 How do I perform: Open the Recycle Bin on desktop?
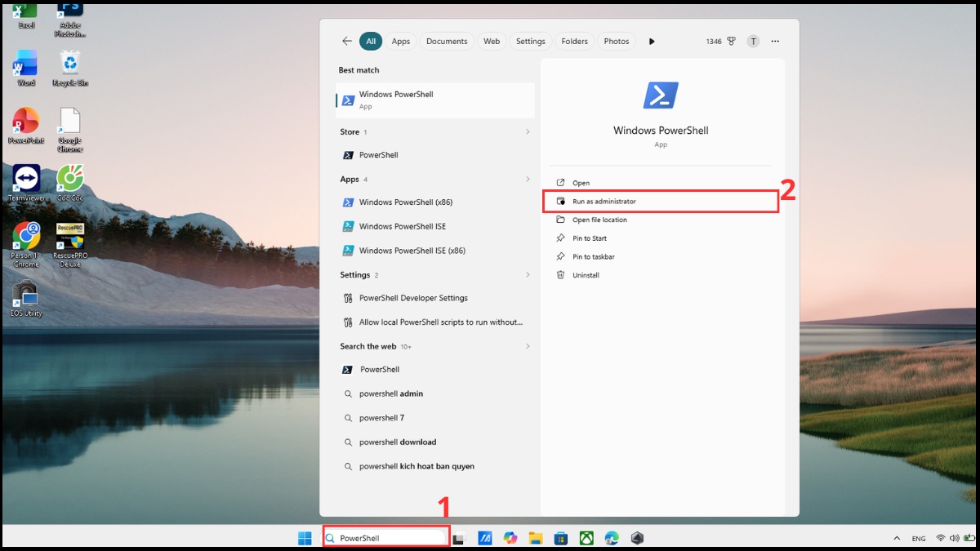(x=71, y=69)
